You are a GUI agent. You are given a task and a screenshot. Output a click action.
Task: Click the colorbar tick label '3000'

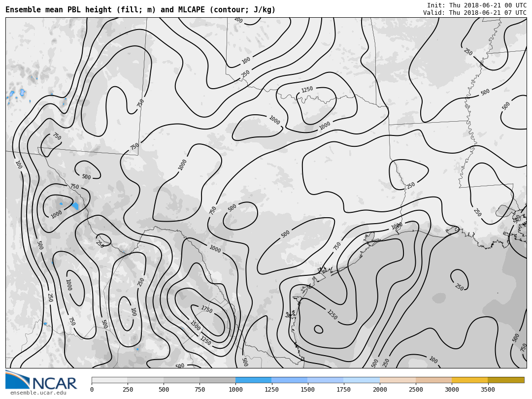click(452, 390)
